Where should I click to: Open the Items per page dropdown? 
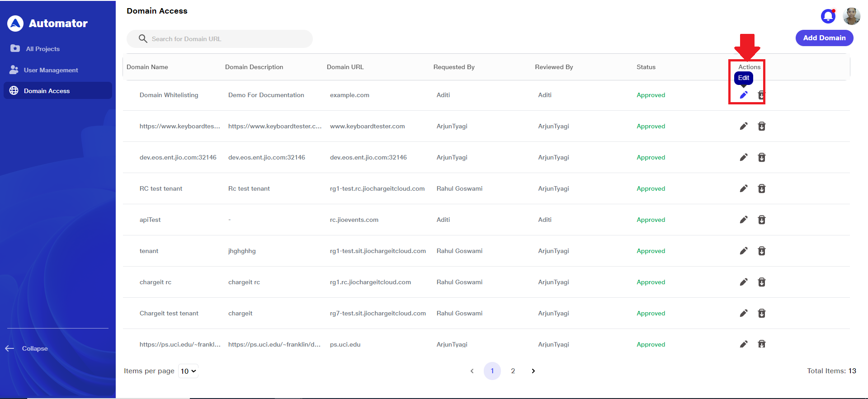pyautogui.click(x=188, y=371)
